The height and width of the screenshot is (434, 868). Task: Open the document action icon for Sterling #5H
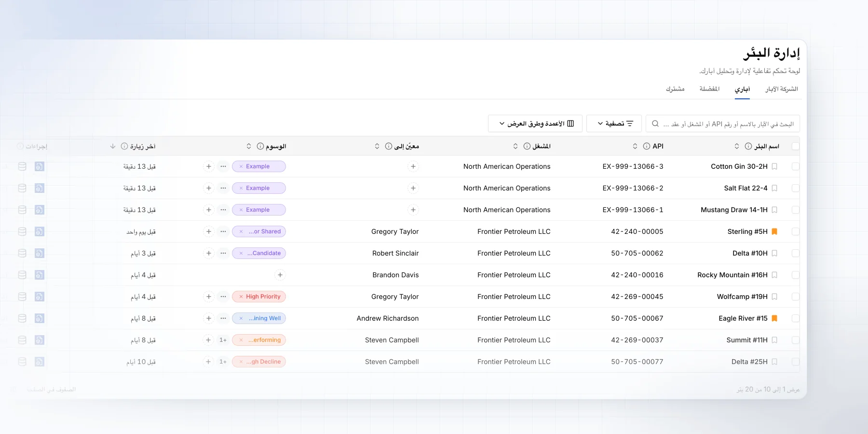click(x=40, y=231)
